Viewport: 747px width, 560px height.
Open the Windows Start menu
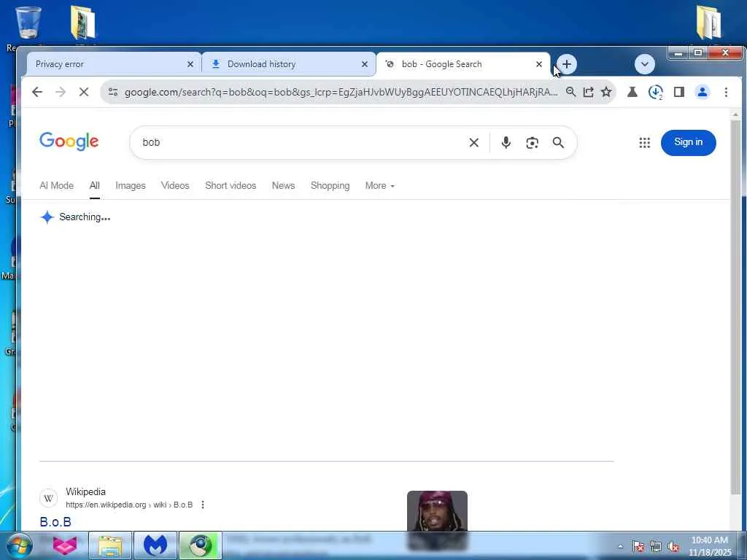pos(19,546)
